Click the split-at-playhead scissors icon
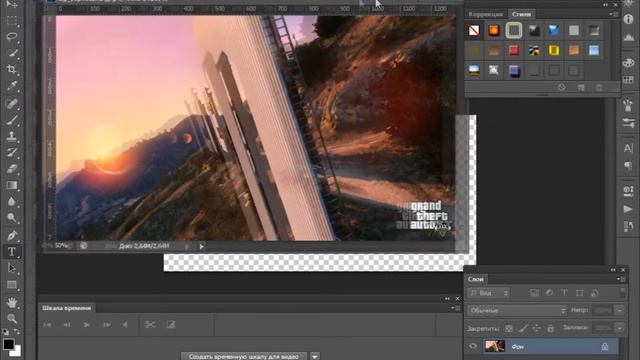640x360 pixels. (x=150, y=324)
